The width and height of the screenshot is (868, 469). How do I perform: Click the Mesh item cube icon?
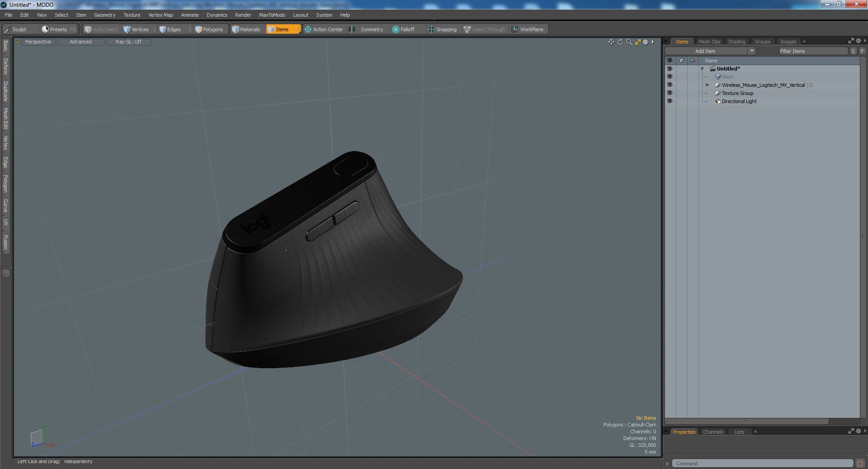pos(717,77)
